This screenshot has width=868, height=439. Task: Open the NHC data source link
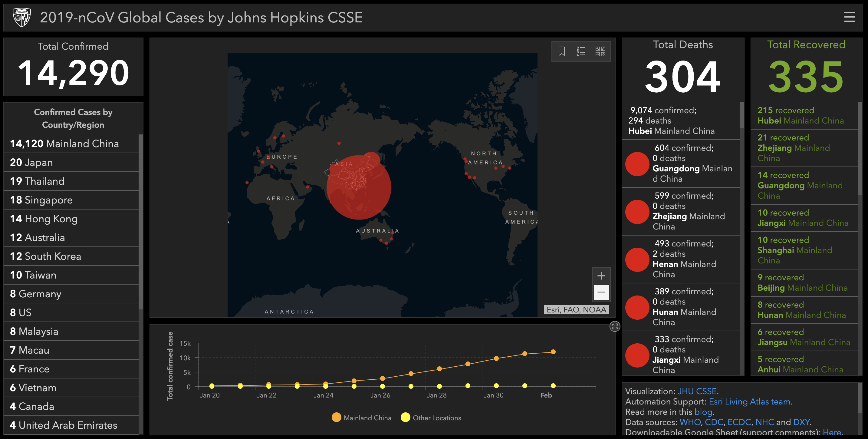click(x=764, y=422)
